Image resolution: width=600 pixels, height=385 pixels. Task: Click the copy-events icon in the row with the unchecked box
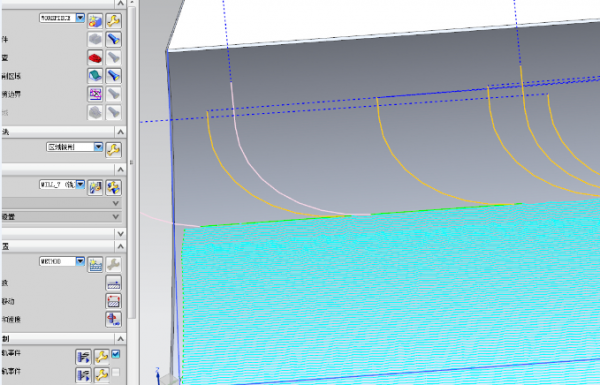click(83, 374)
